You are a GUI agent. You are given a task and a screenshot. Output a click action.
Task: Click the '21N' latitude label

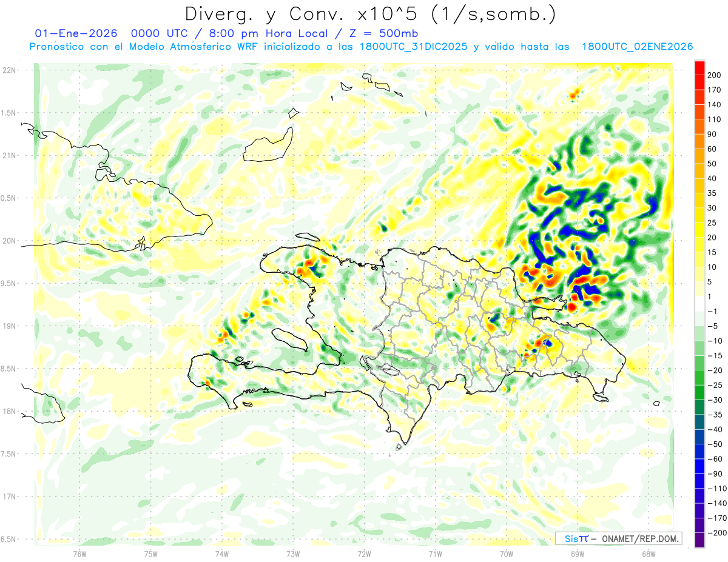[x=8, y=155]
